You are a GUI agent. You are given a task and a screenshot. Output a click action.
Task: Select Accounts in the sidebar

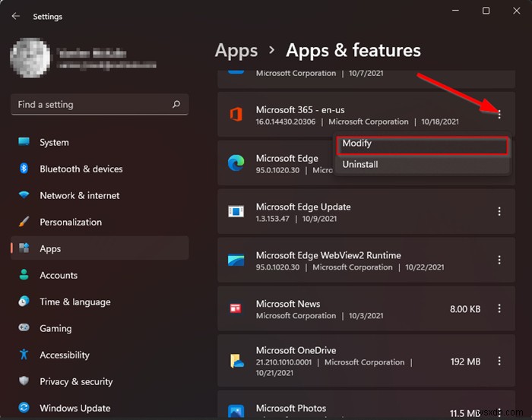(x=59, y=275)
